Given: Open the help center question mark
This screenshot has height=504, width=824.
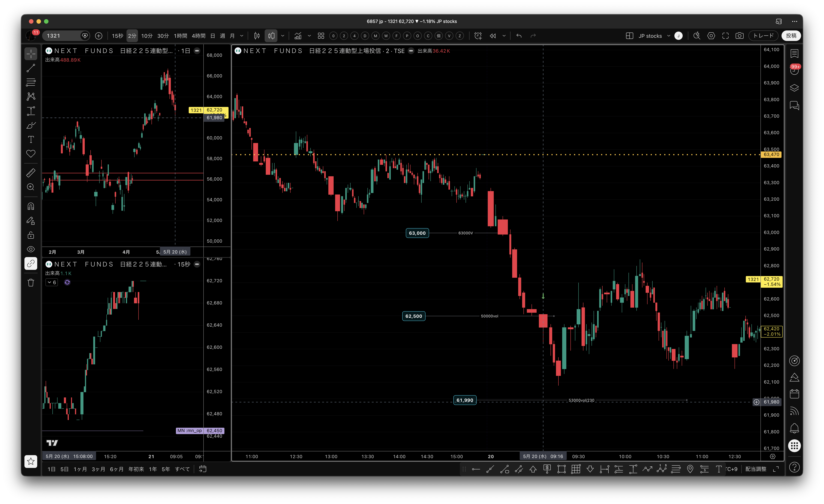Looking at the screenshot, I should tap(794, 467).
